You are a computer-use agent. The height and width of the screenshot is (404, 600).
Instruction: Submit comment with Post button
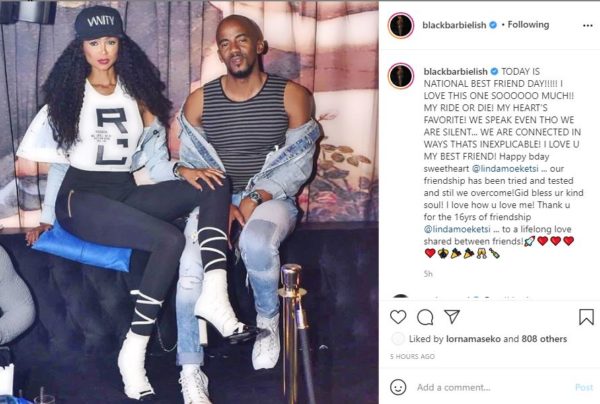[x=584, y=388]
